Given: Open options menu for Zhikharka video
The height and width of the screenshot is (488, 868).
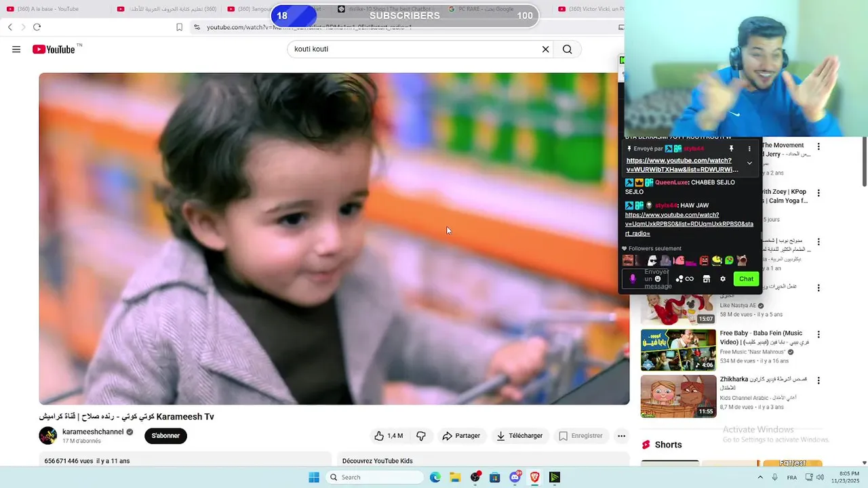Looking at the screenshot, I should pyautogui.click(x=818, y=381).
